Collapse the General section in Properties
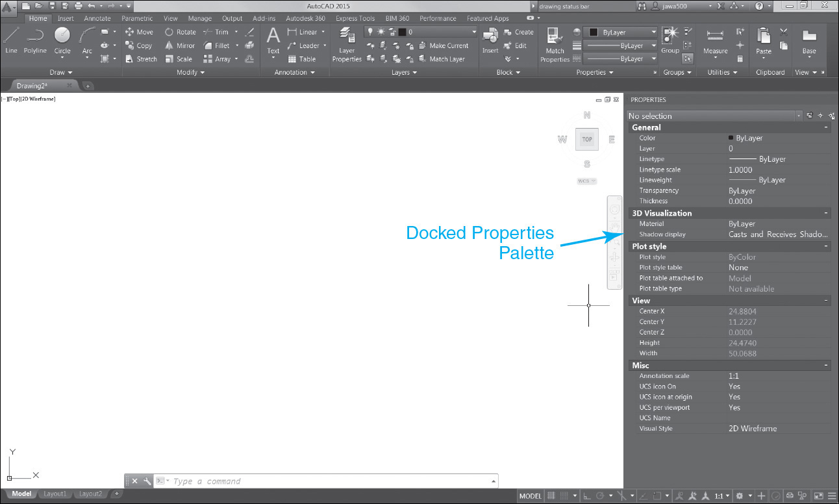This screenshot has width=839, height=504. click(x=826, y=127)
